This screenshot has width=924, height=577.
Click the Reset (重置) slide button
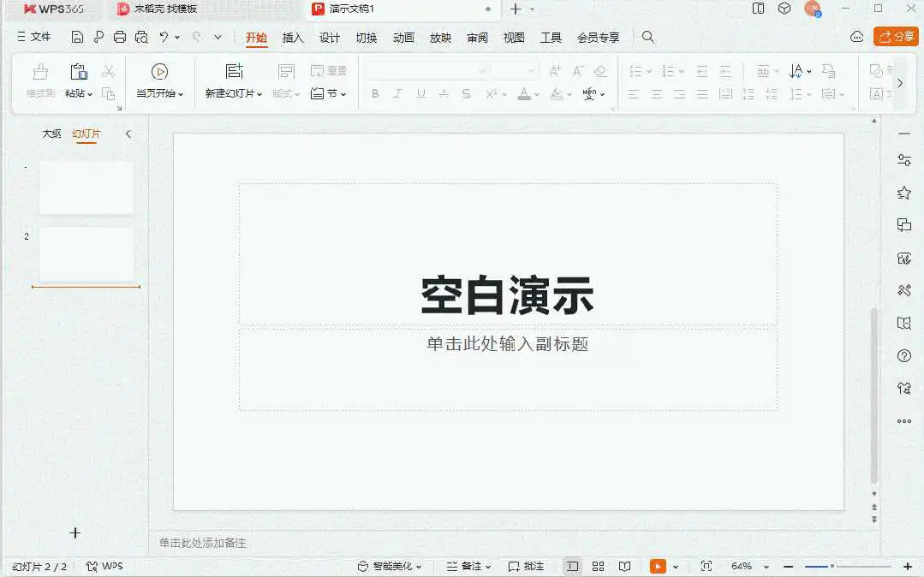[329, 71]
